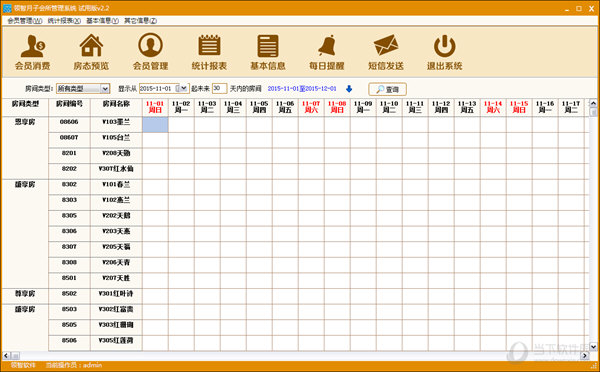Click the room name ¥307红水仙
This screenshot has height=372, width=600.
pyautogui.click(x=116, y=169)
